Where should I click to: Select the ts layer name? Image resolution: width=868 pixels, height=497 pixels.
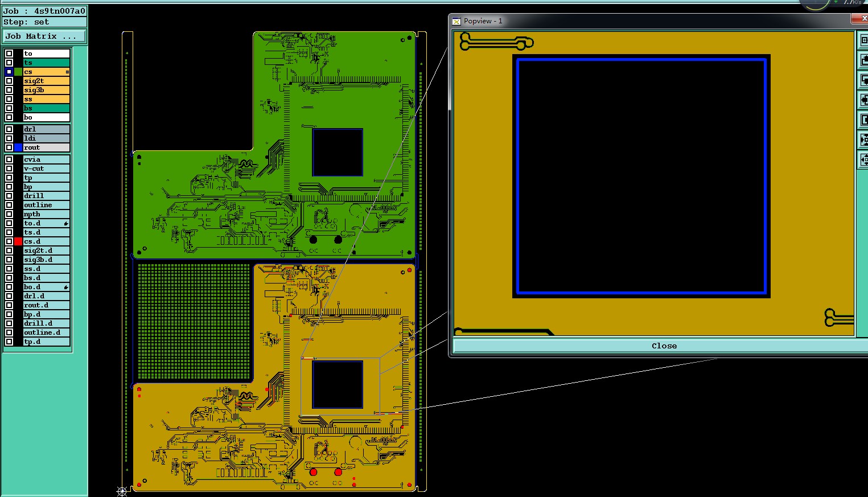(x=46, y=63)
